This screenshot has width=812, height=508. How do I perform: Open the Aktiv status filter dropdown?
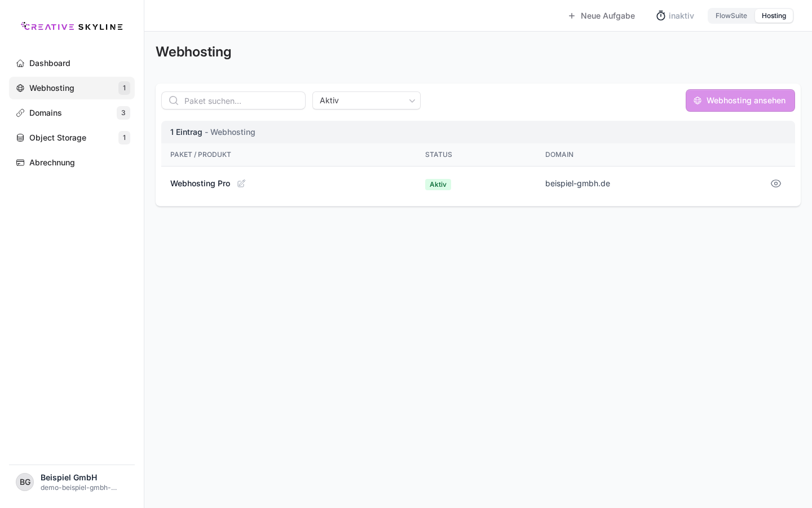tap(367, 100)
